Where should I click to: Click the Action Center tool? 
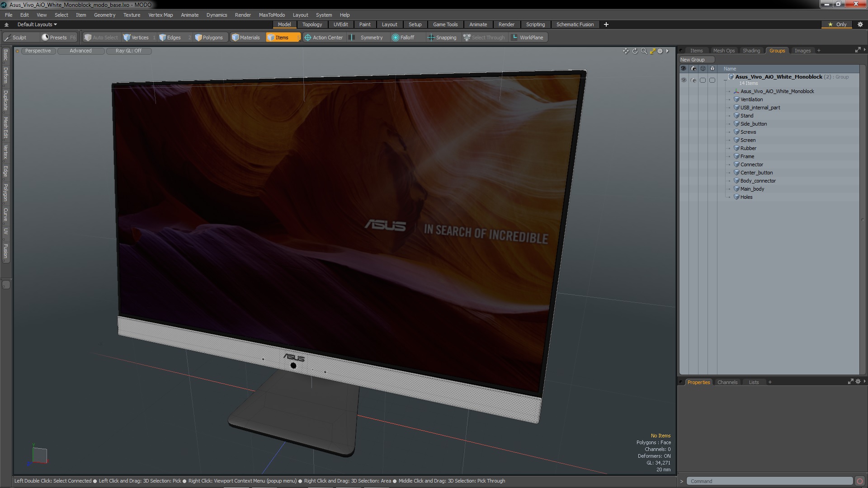coord(324,38)
